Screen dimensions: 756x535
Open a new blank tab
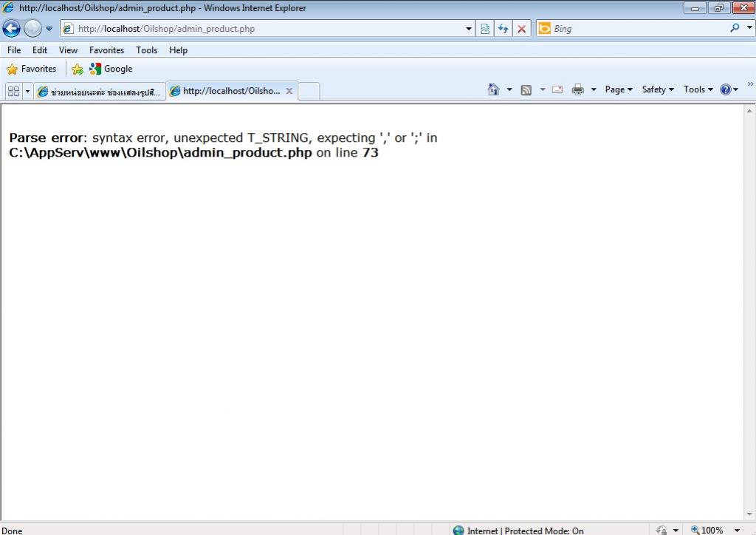pos(309,91)
